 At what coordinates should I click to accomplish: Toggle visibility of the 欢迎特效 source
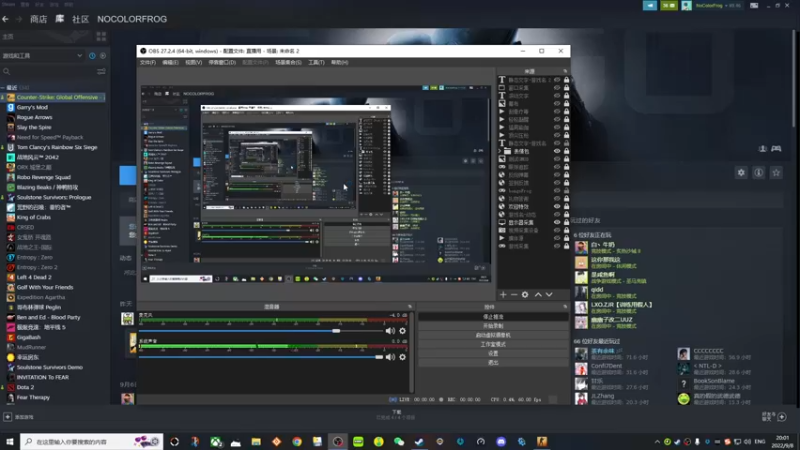tap(557, 206)
